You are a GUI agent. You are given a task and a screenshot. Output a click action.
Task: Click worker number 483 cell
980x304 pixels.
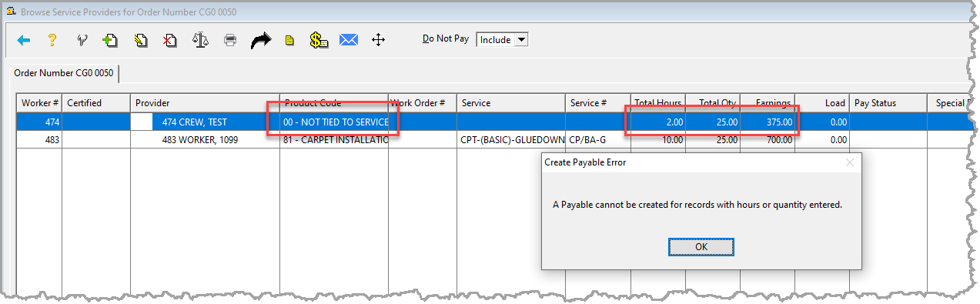(39, 140)
